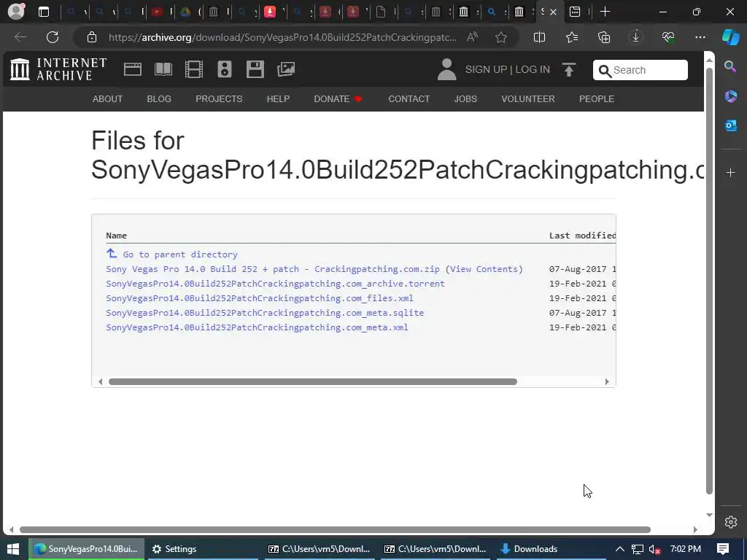The height and width of the screenshot is (560, 747).
Task: Click the sidebar Search icon
Action: point(730,66)
